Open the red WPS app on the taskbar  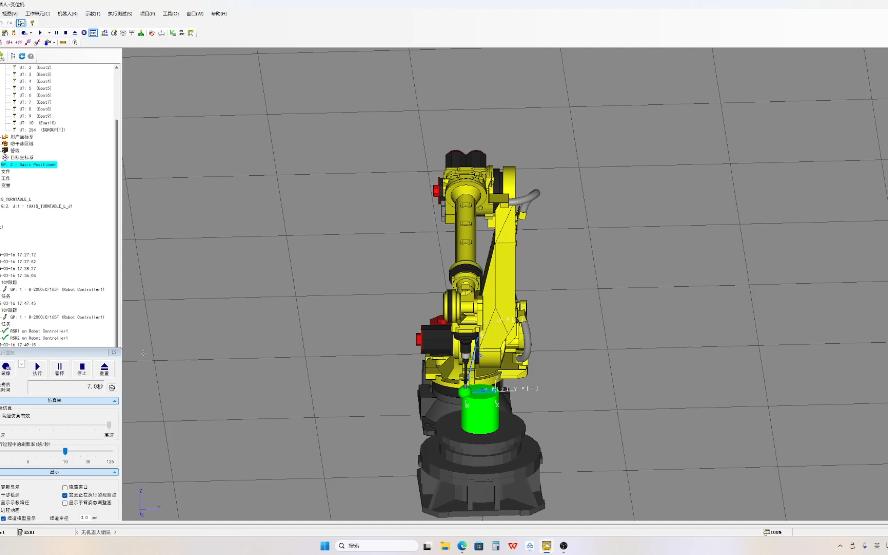pos(513,545)
